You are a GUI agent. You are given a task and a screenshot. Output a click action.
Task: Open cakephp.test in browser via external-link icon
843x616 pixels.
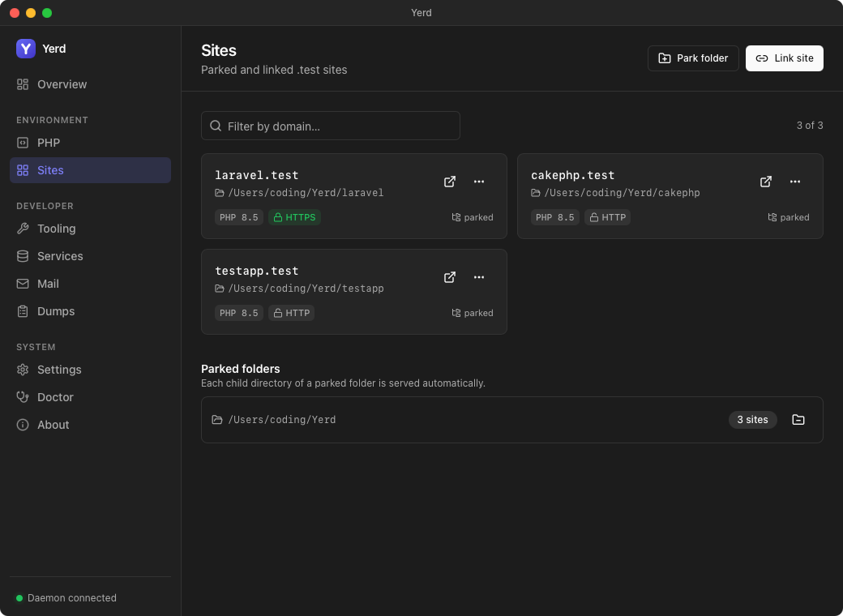coord(765,182)
